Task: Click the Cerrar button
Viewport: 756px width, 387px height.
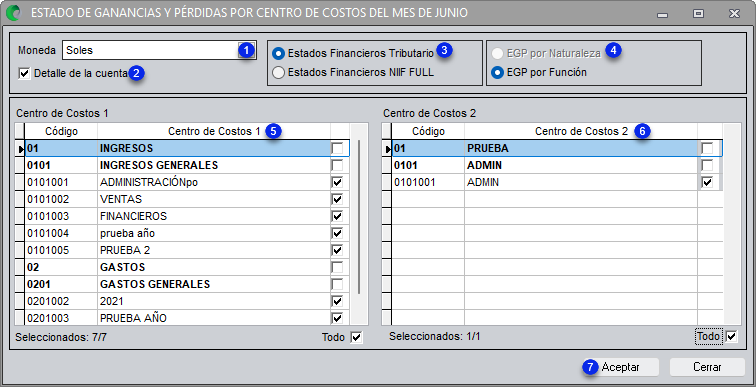Action: (x=707, y=367)
